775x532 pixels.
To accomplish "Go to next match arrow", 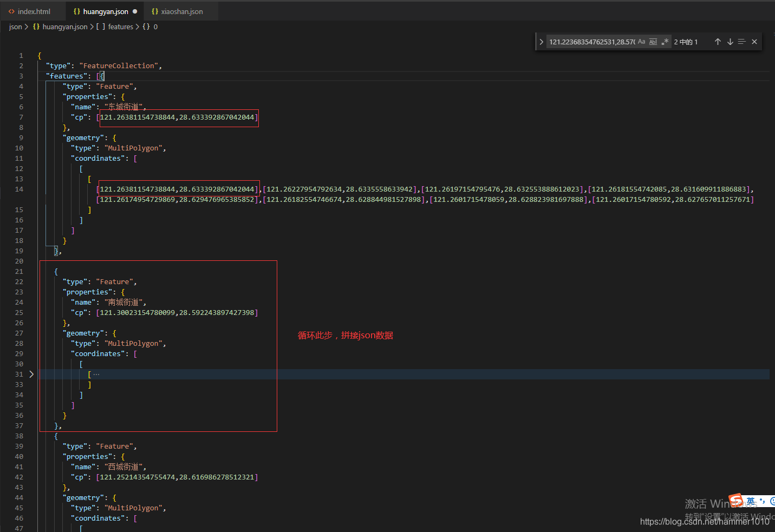I will pos(730,42).
